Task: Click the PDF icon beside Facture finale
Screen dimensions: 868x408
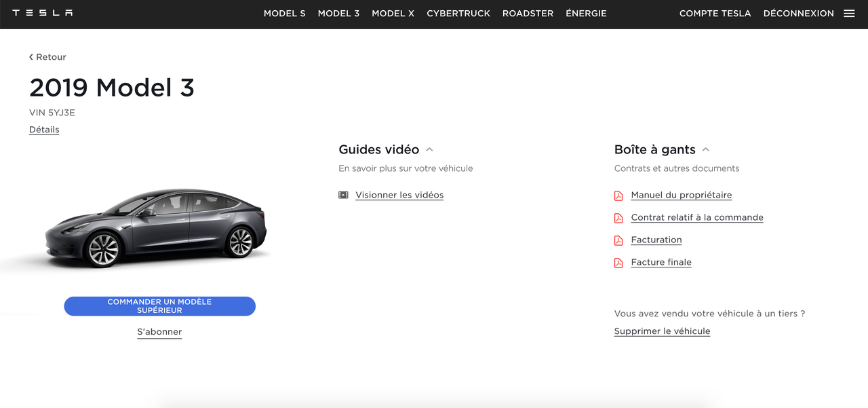Action: pyautogui.click(x=618, y=263)
